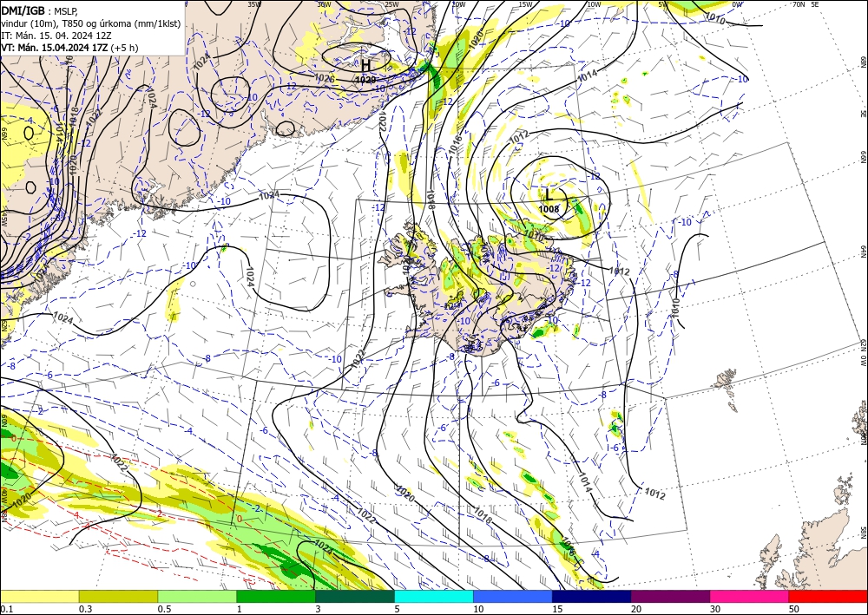868x615 pixels.
Task: Click the legend value 20
Action: [637, 609]
